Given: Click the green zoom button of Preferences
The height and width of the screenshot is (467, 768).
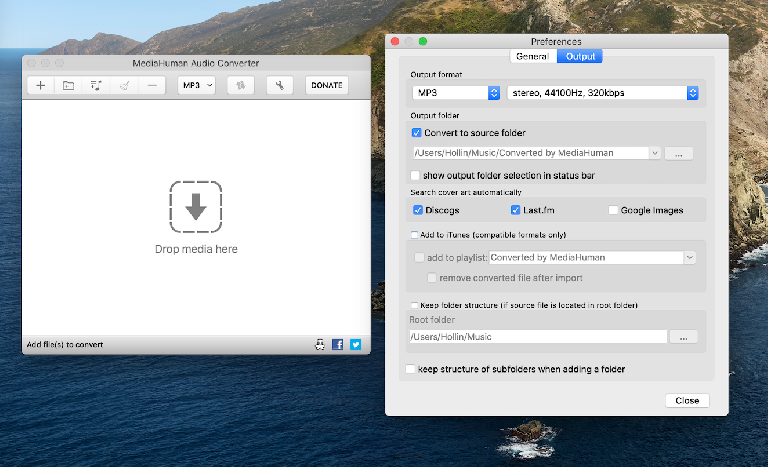Looking at the screenshot, I should [423, 42].
